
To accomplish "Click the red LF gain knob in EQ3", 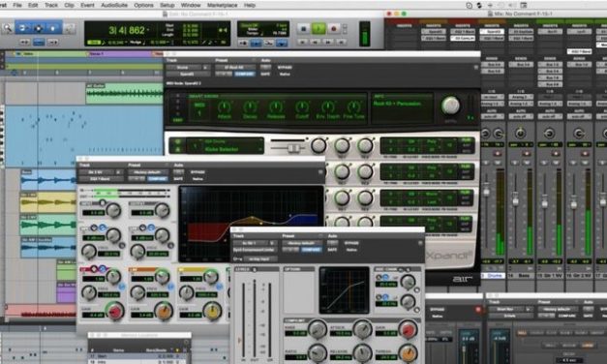I will click(115, 311).
